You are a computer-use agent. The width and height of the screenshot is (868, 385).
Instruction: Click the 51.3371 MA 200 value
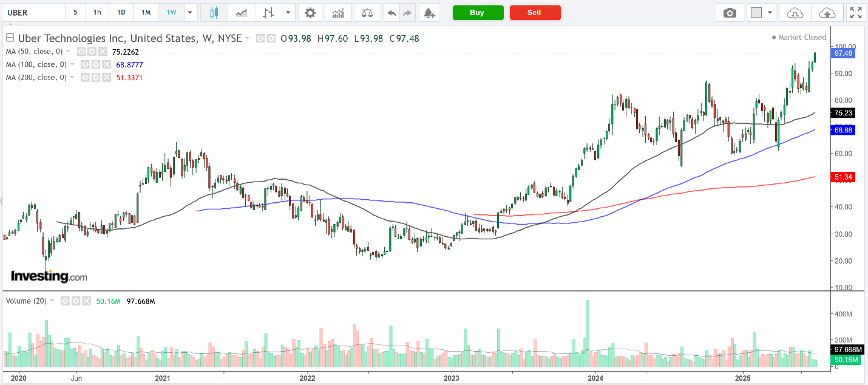point(129,77)
